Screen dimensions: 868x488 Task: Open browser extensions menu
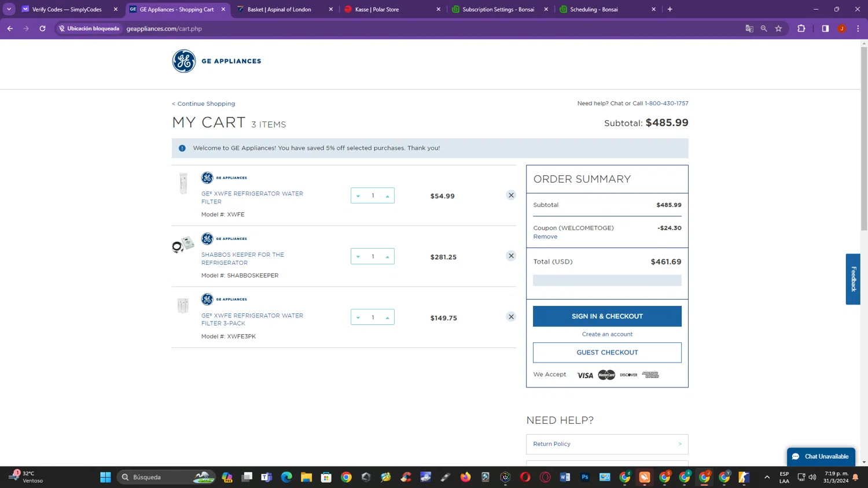point(801,28)
